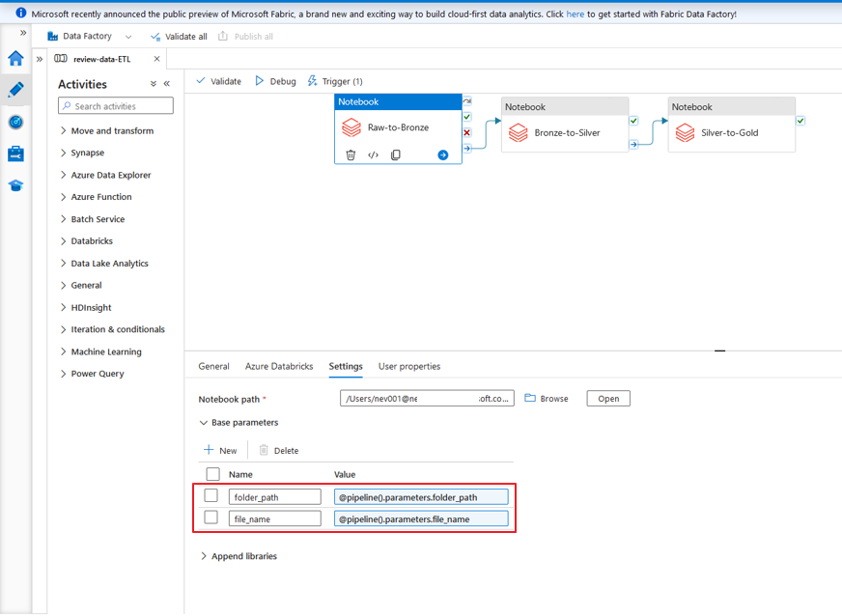Open the Learning center graduation cap icon
This screenshot has width=842, height=616.
[15, 185]
